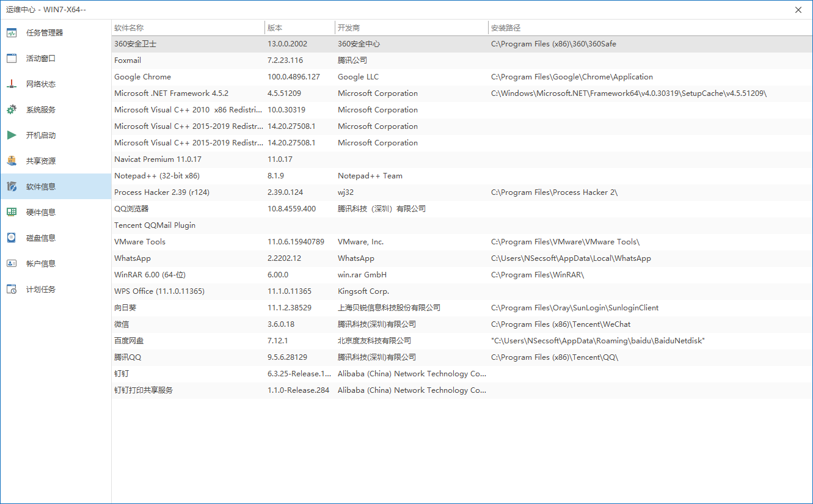The image size is (813, 504).
Task: Open the 网络状态 label
Action: tap(40, 84)
